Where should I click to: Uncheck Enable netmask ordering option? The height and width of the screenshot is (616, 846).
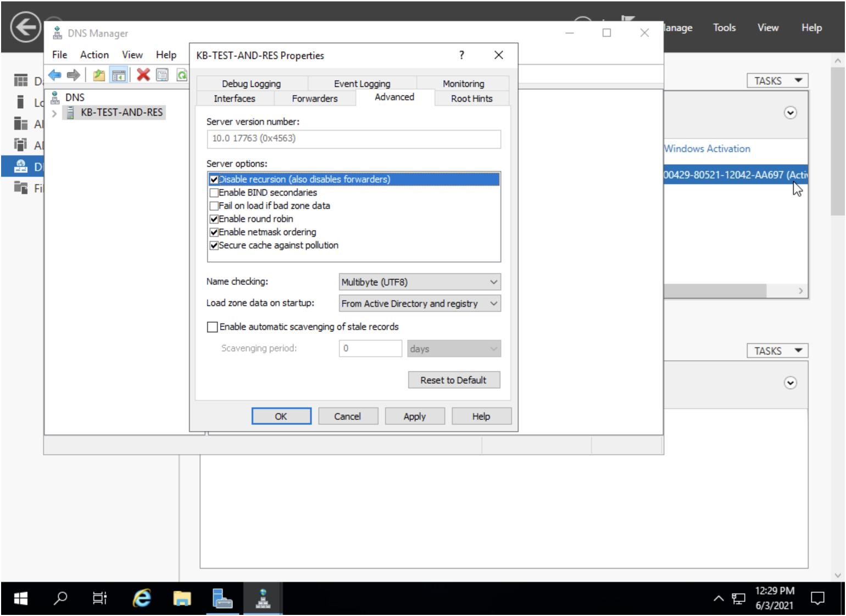214,232
